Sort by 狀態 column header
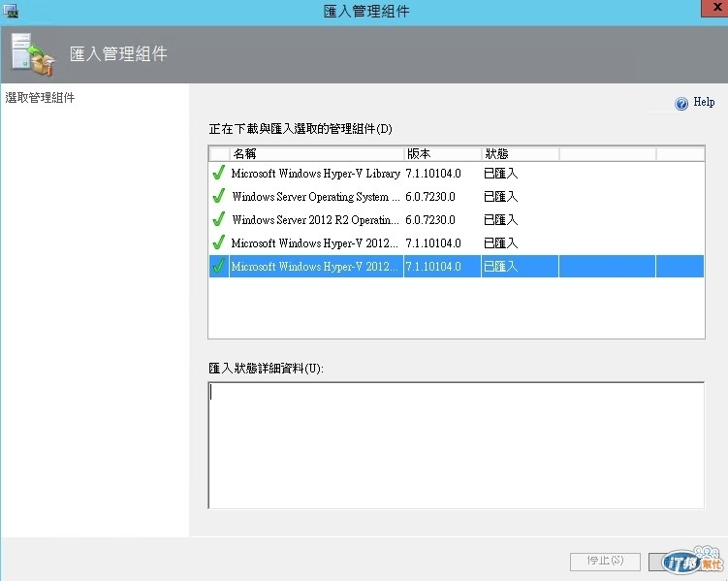The width and height of the screenshot is (728, 581). pyautogui.click(x=520, y=153)
